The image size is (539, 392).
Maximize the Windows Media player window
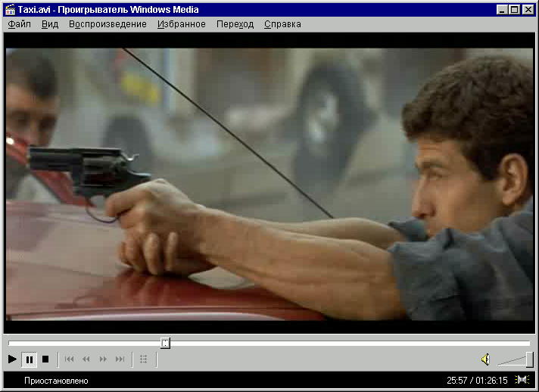click(514, 10)
